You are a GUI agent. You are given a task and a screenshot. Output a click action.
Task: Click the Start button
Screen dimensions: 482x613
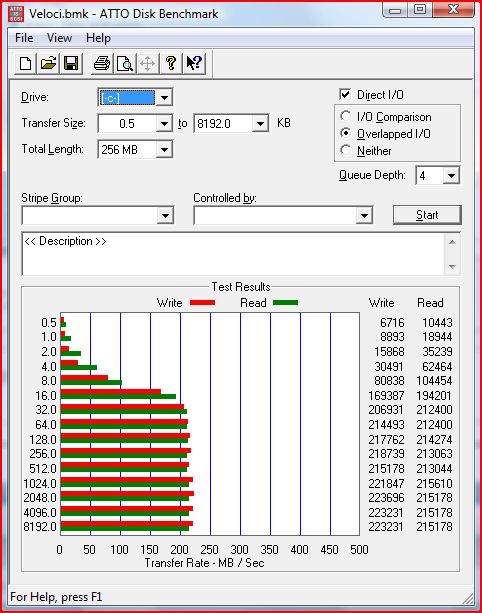[x=427, y=215]
